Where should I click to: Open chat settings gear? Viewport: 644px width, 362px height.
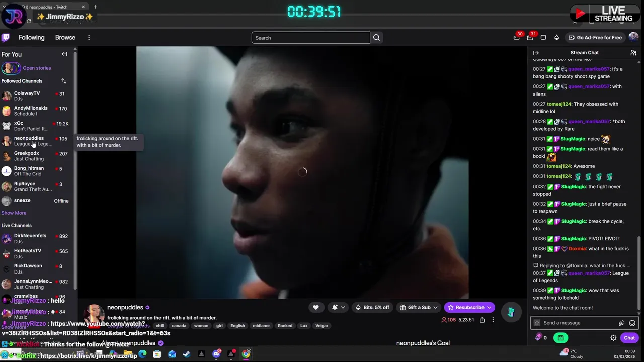click(613, 338)
